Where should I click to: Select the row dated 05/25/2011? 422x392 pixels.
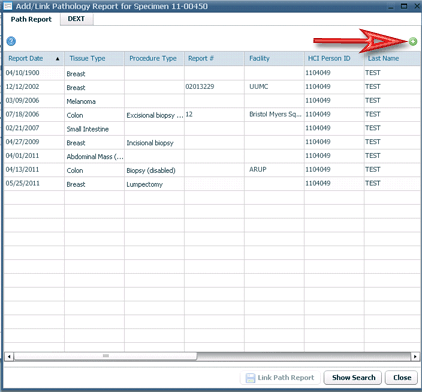(x=212, y=184)
